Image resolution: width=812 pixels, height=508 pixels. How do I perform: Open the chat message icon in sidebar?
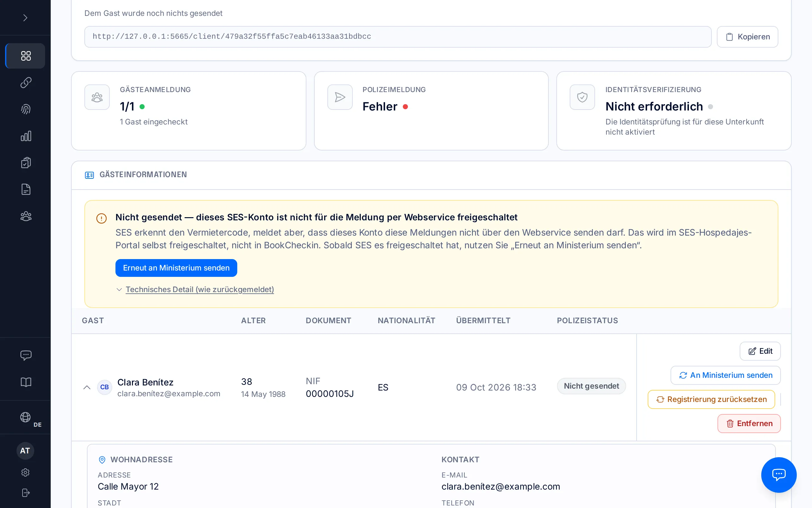(x=25, y=356)
